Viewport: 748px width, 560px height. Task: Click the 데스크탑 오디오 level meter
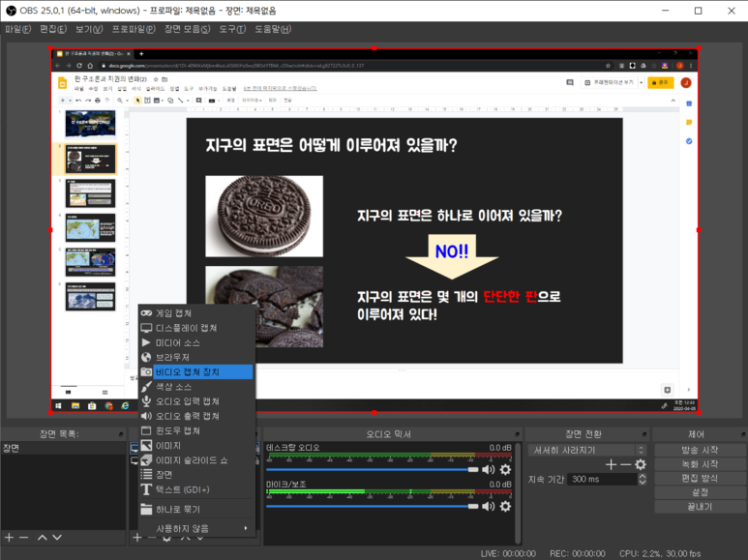[x=389, y=455]
